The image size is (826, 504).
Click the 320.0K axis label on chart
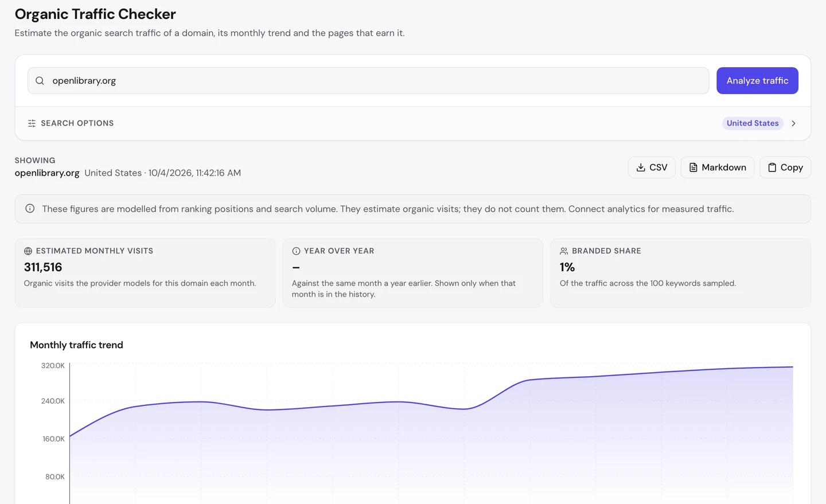pos(53,366)
